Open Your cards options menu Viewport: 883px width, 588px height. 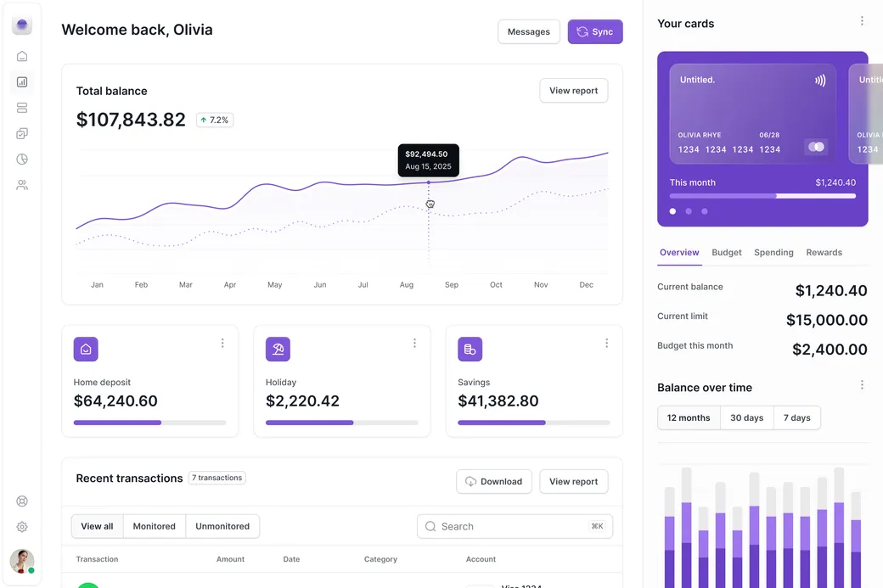tap(862, 21)
